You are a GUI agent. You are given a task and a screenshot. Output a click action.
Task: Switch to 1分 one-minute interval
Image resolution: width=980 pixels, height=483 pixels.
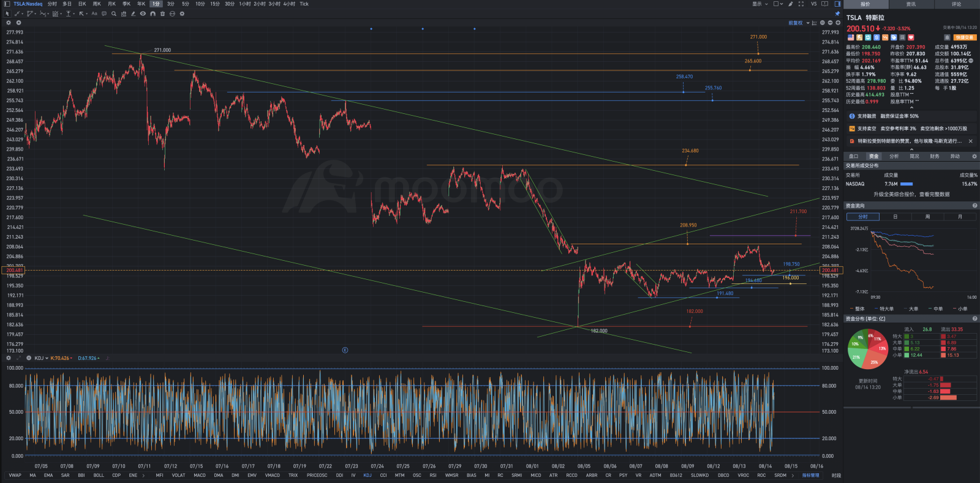pos(156,4)
